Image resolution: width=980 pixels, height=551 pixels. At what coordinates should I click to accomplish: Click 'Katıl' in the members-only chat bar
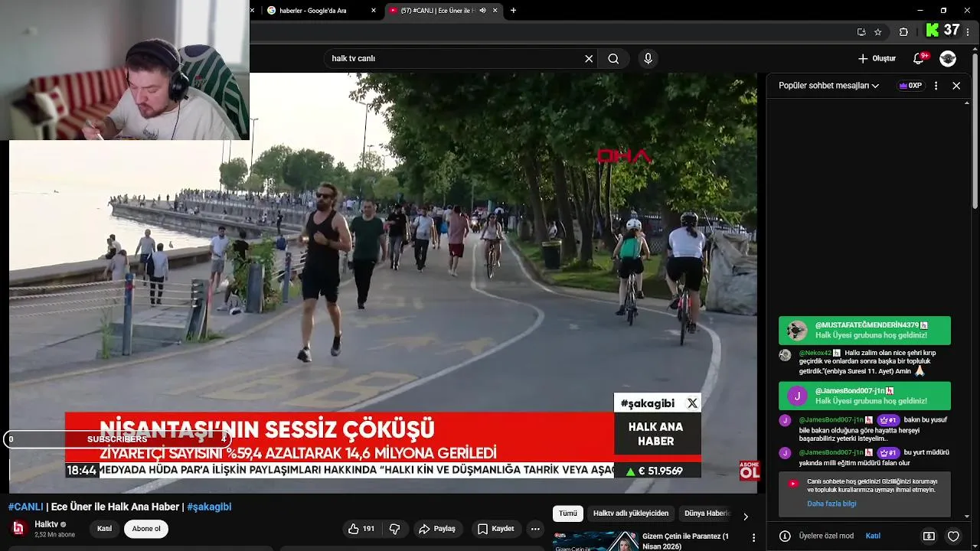click(x=873, y=536)
